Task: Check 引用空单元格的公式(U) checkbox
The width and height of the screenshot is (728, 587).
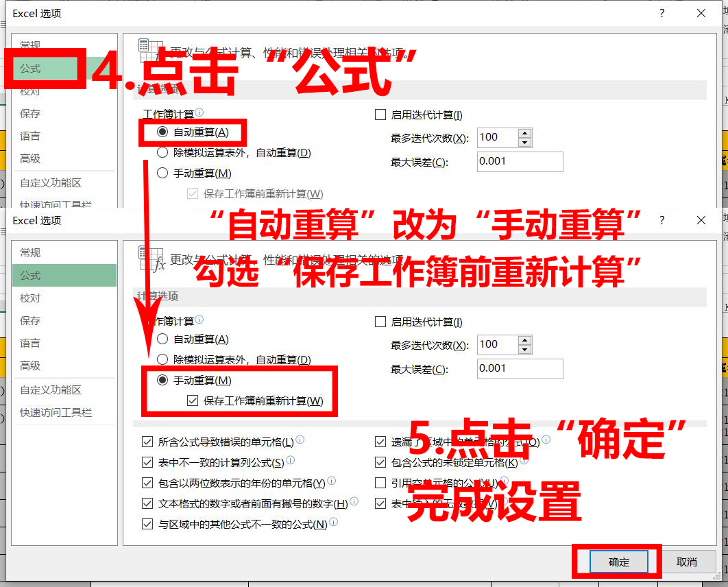Action: (x=380, y=483)
